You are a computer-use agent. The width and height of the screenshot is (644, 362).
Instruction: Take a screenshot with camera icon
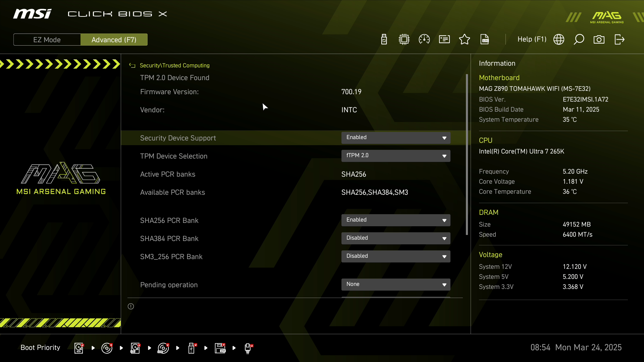tap(599, 40)
